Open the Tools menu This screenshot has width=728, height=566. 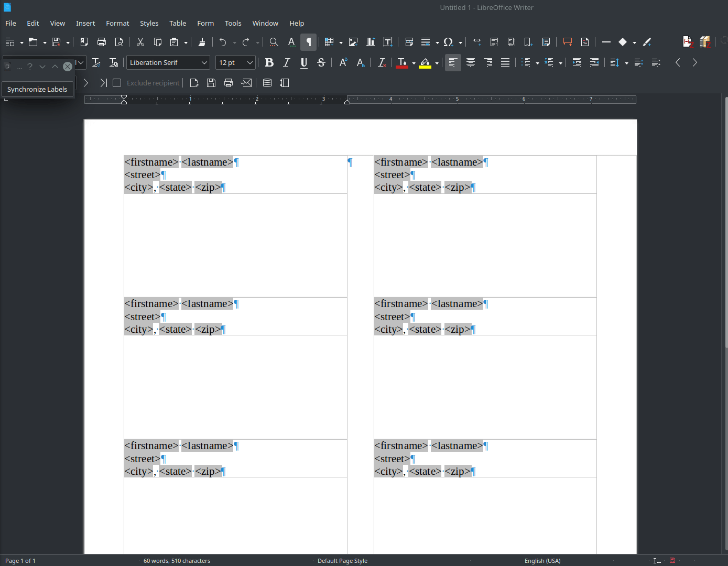click(x=233, y=23)
